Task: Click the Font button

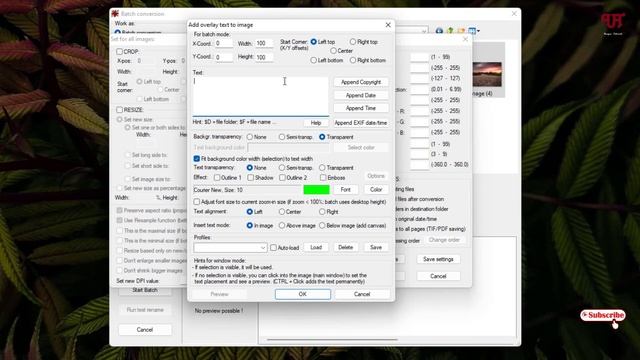Action: point(346,190)
